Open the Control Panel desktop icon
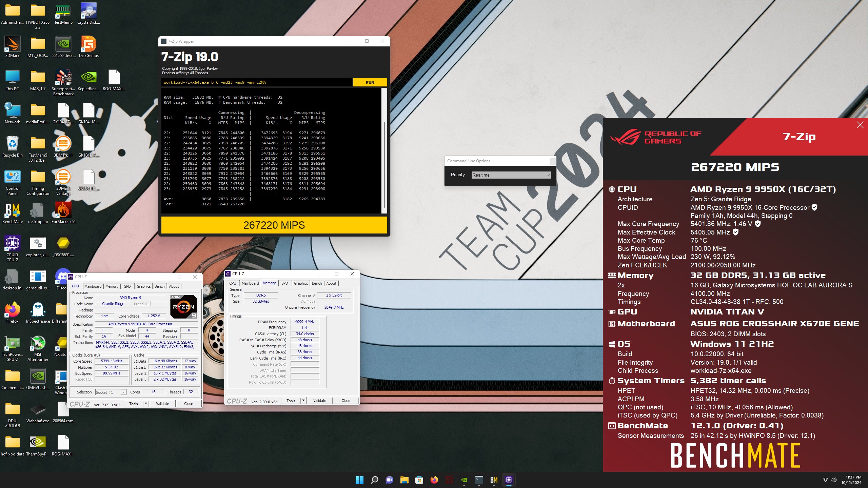This screenshot has height=488, width=868. tap(13, 182)
